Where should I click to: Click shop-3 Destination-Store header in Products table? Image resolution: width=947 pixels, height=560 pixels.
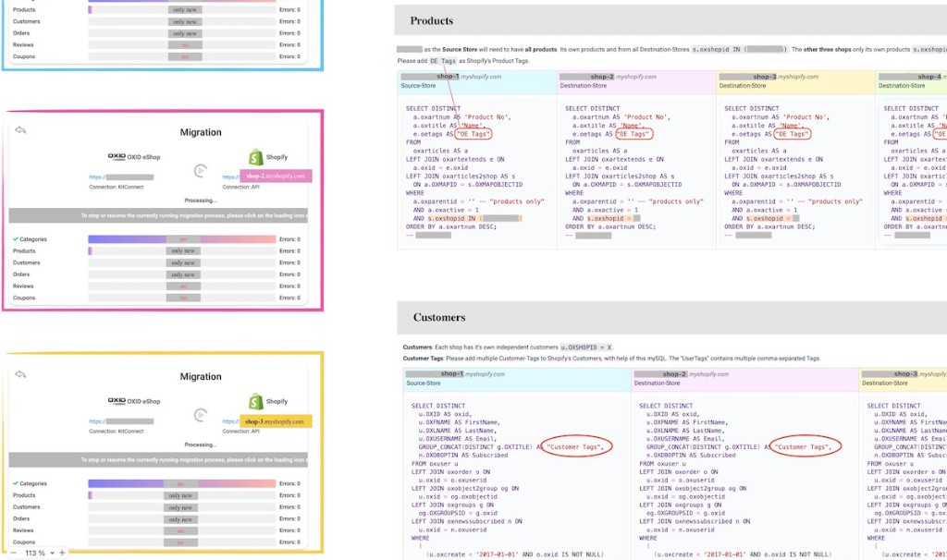(796, 81)
